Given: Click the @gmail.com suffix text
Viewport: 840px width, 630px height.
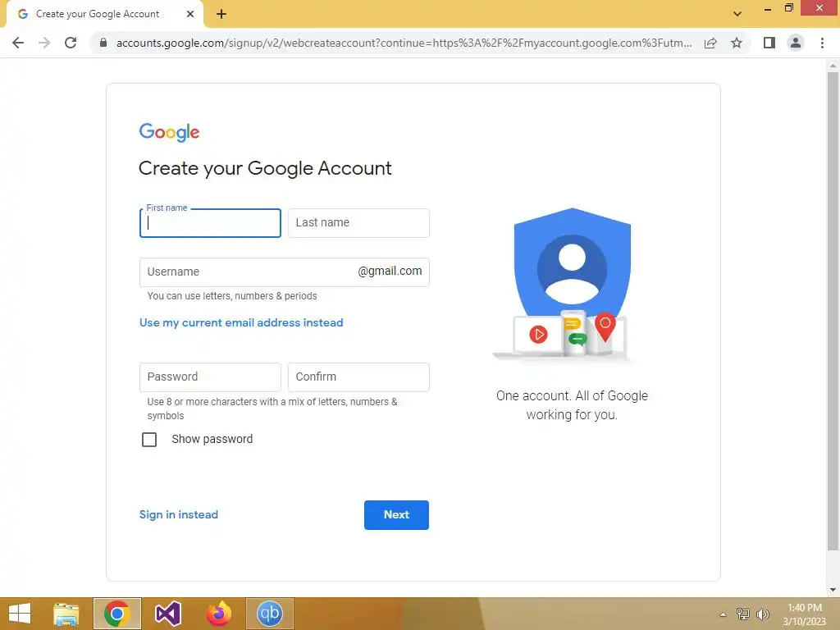Looking at the screenshot, I should [390, 271].
